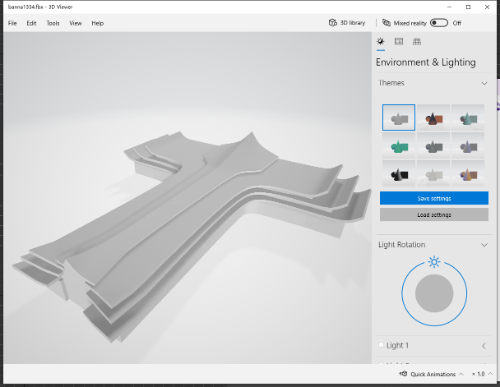Click the sun icon on the rotation ring
The image size is (500, 387).
(434, 262)
